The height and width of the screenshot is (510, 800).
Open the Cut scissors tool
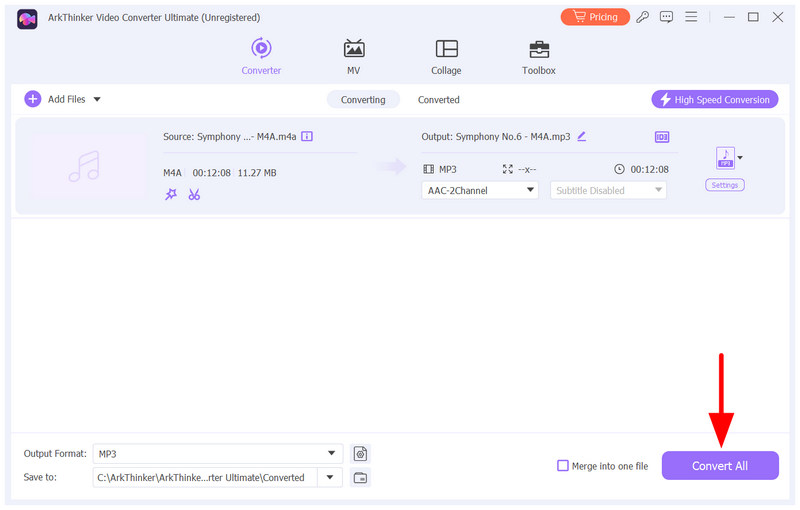[x=194, y=194]
